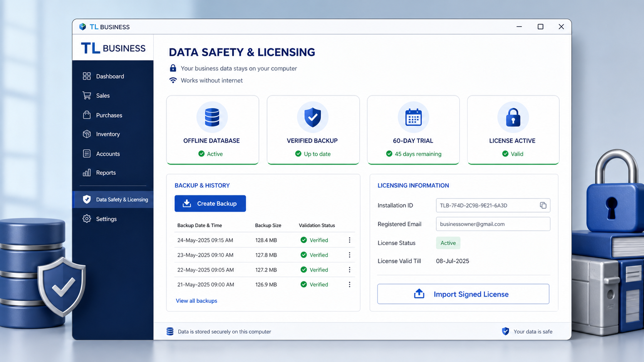Click the 127.8 MB backup size
This screenshot has width=644, height=362.
[266, 255]
